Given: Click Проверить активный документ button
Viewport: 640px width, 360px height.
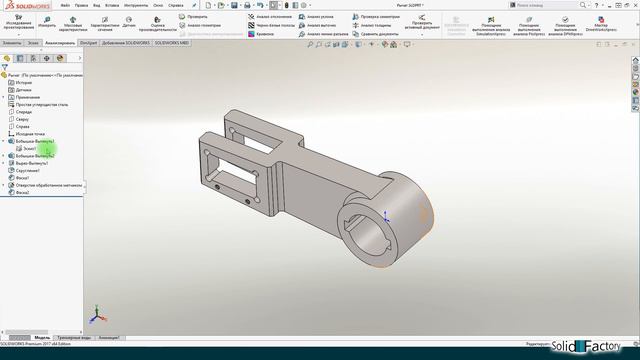Looking at the screenshot, I should pyautogui.click(x=422, y=22).
